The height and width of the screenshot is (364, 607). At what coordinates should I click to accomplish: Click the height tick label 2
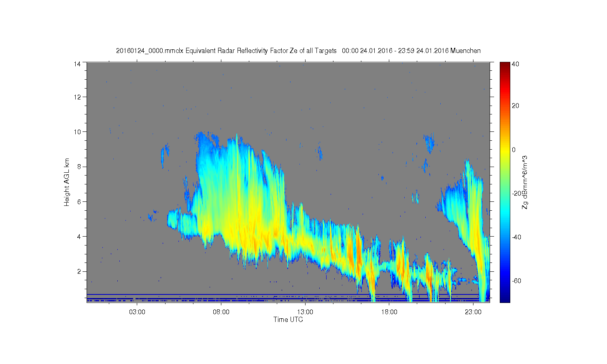point(79,271)
